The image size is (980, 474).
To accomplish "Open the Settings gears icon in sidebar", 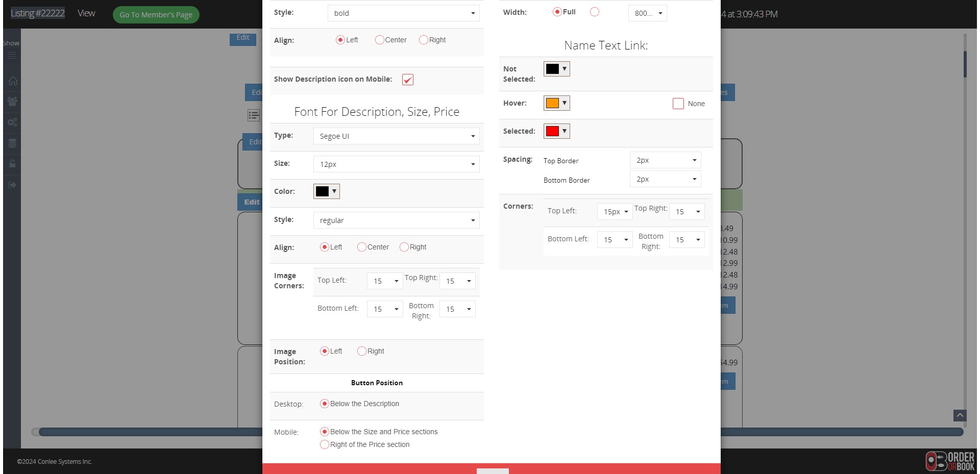I will coord(12,122).
